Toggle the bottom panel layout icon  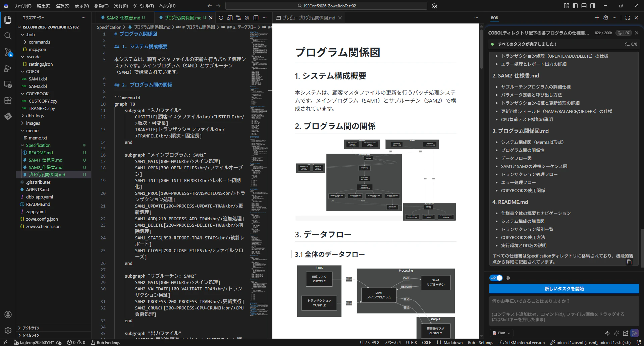pos(584,6)
